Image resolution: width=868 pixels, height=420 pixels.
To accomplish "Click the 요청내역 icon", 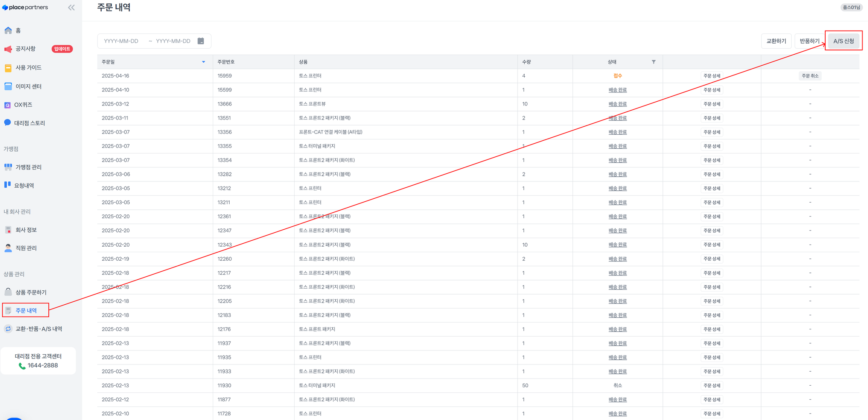I will point(7,185).
